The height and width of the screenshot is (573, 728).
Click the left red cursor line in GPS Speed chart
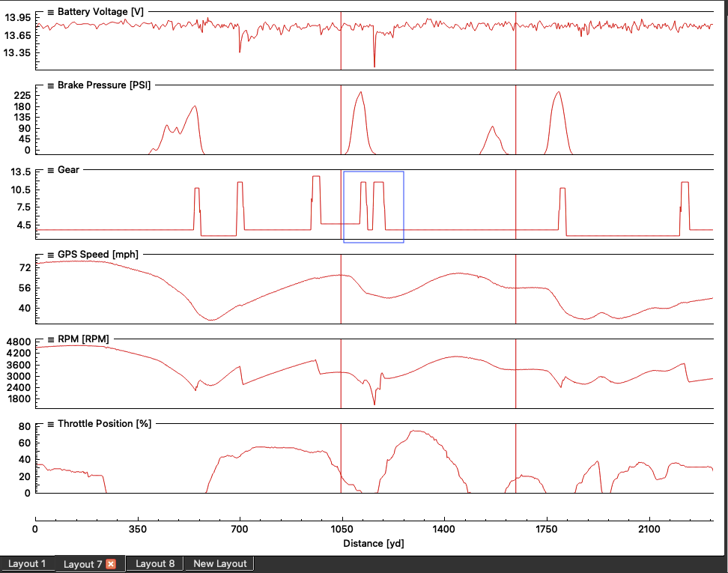pyautogui.click(x=341, y=292)
